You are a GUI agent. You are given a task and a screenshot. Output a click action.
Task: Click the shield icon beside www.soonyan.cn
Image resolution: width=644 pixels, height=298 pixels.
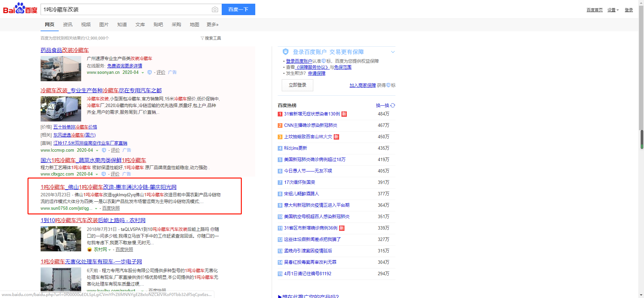[150, 72]
